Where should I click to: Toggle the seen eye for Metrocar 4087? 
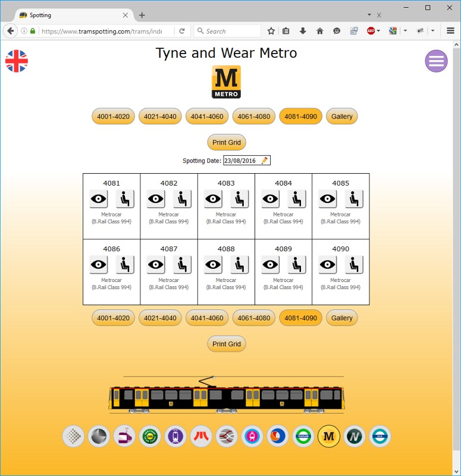point(156,264)
